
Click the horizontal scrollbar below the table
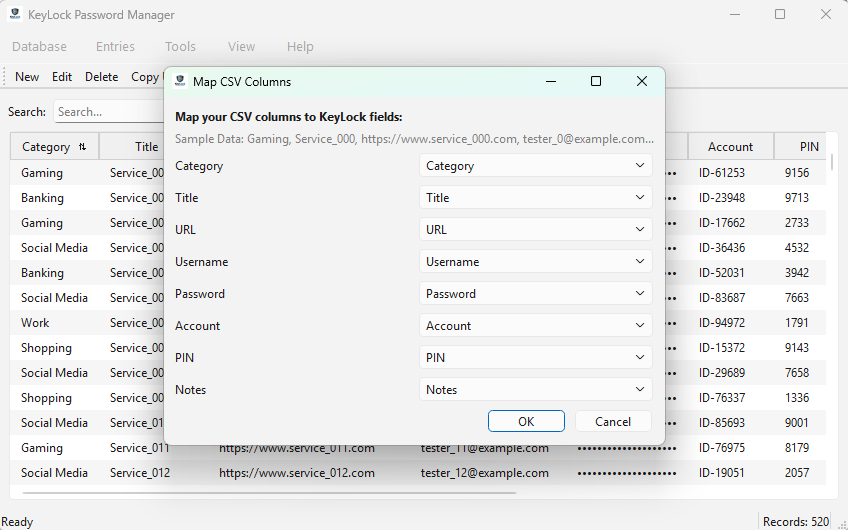[270, 492]
